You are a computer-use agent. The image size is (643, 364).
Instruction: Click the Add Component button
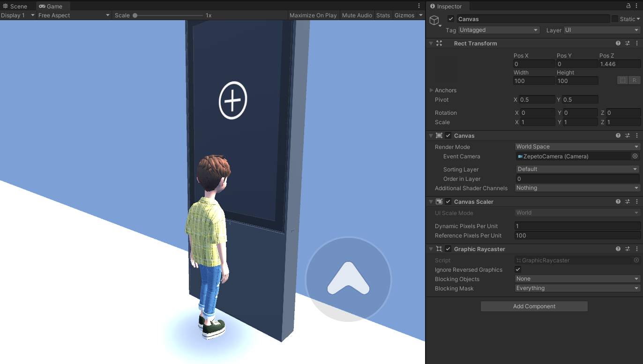click(x=534, y=306)
